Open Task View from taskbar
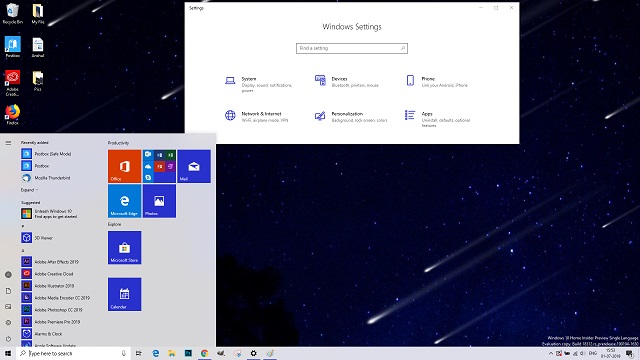 click(139, 353)
